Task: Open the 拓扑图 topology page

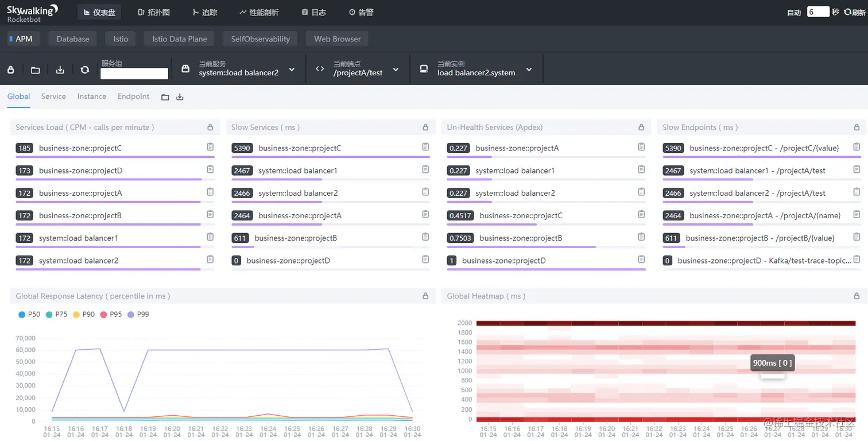Action: pos(154,13)
